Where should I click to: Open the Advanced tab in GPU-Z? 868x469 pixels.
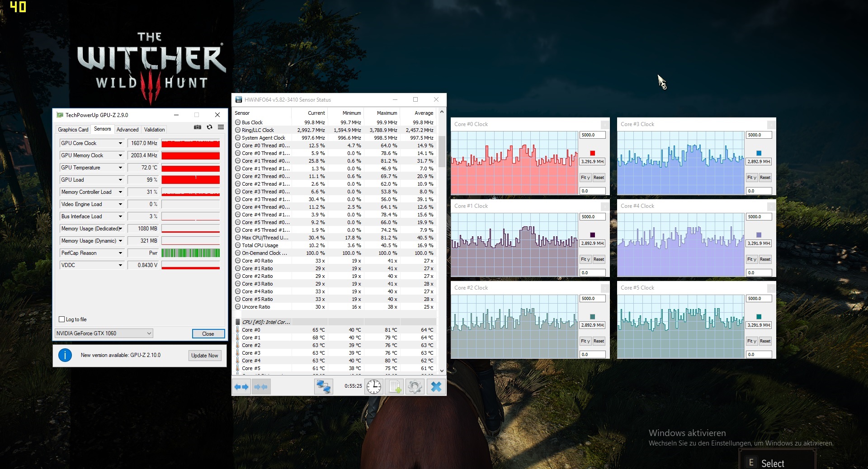127,130
